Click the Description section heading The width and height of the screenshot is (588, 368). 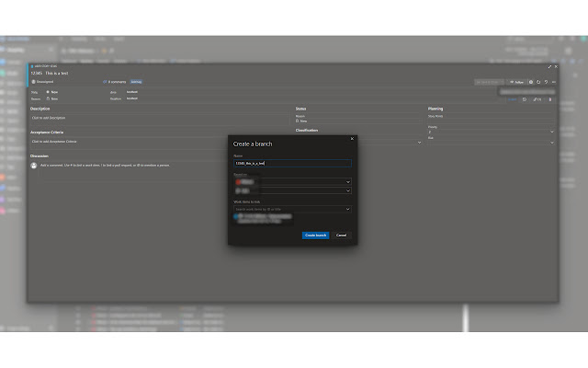point(40,109)
